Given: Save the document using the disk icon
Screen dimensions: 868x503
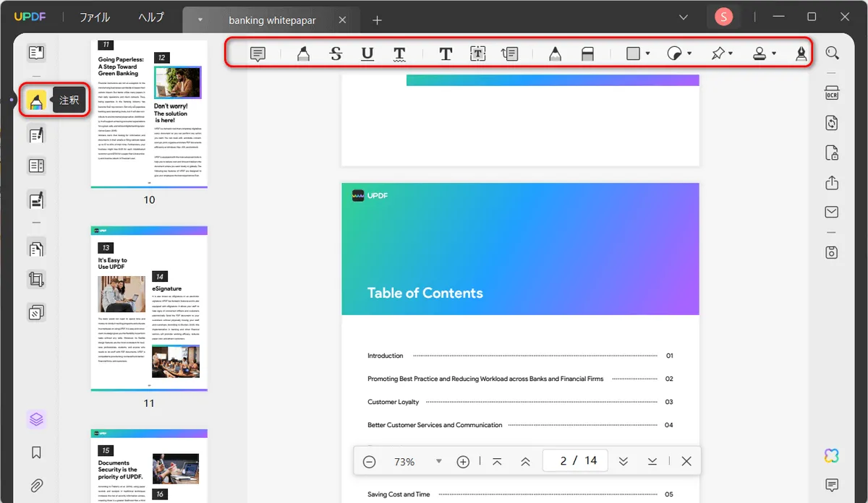Looking at the screenshot, I should [x=832, y=252].
